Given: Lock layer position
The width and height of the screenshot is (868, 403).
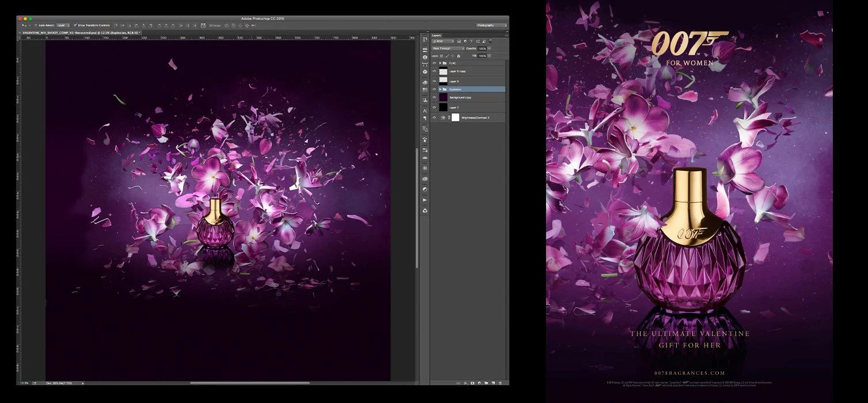Looking at the screenshot, I should (x=453, y=56).
